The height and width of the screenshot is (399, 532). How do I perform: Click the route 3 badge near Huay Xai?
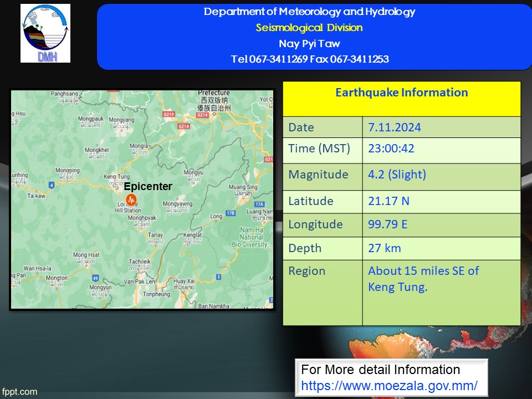[218, 277]
